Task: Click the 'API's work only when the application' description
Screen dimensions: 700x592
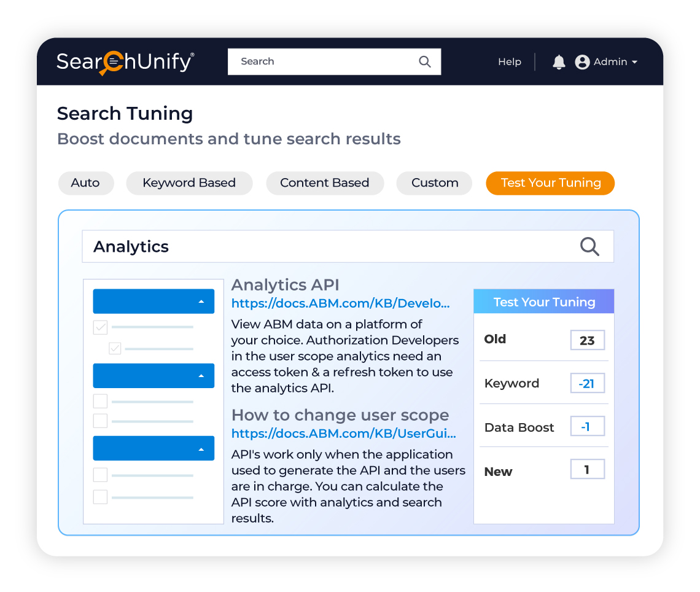Action: [x=348, y=486]
